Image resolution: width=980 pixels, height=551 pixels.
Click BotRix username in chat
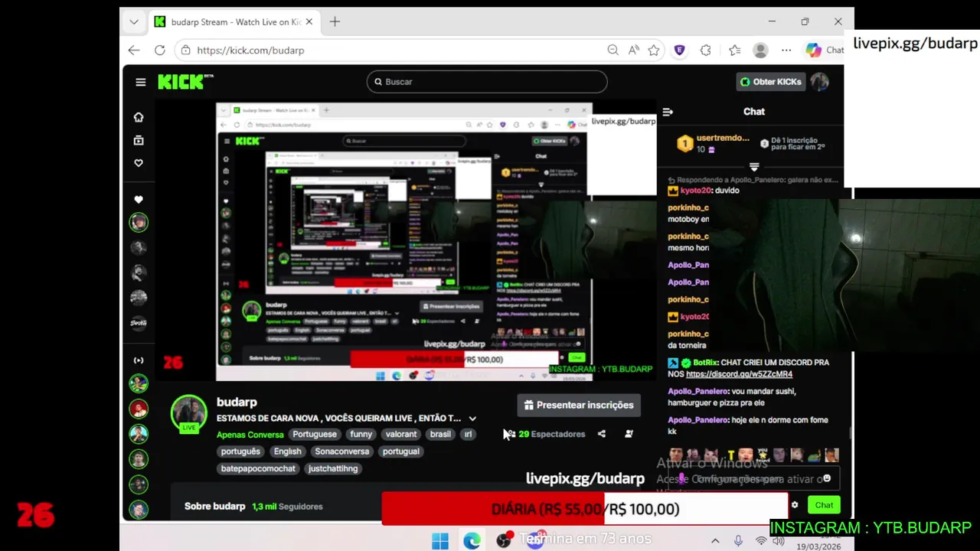point(705,363)
